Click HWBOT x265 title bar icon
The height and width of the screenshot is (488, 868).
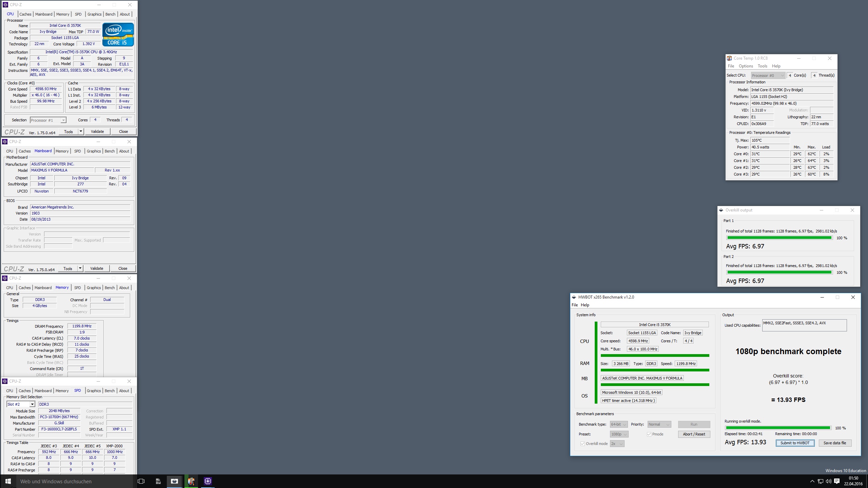coord(574,297)
